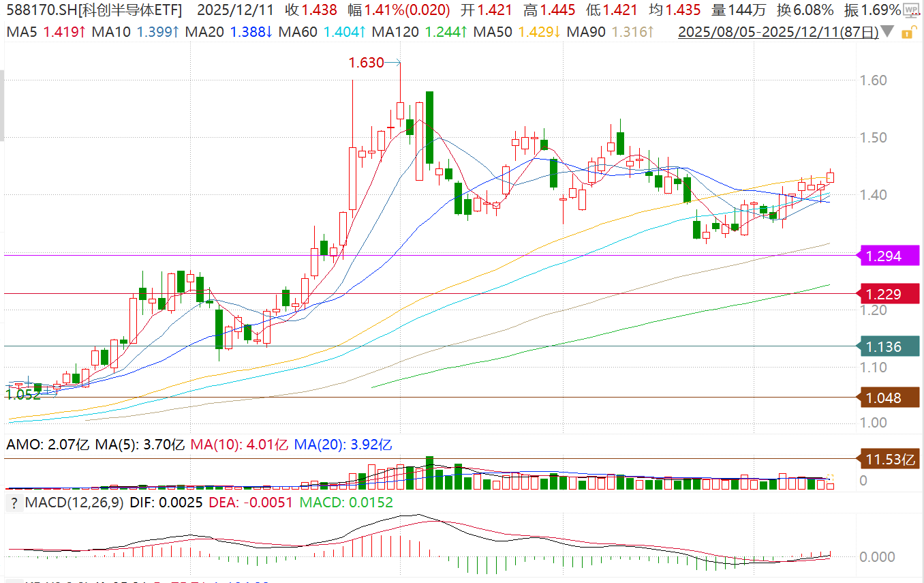The width and height of the screenshot is (924, 583).
Task: Click the 1.630 high price marker
Action: pyautogui.click(x=366, y=63)
